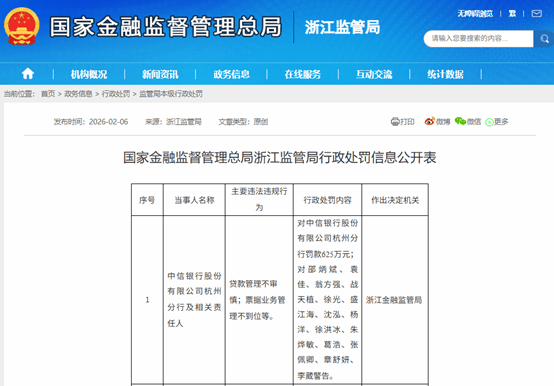Click the 政务信息 breadcrumb link
The width and height of the screenshot is (554, 386).
(x=78, y=94)
